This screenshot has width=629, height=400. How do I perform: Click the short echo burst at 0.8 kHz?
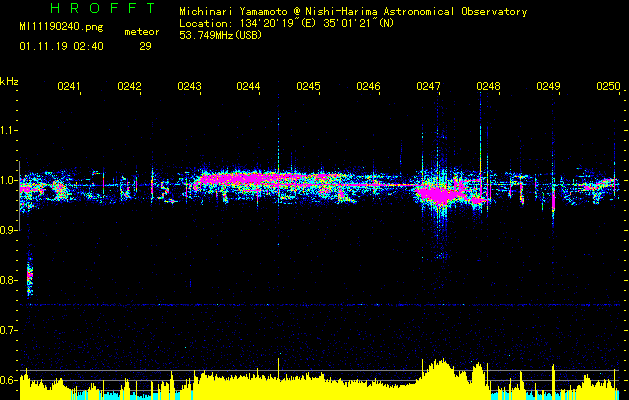pos(30,275)
